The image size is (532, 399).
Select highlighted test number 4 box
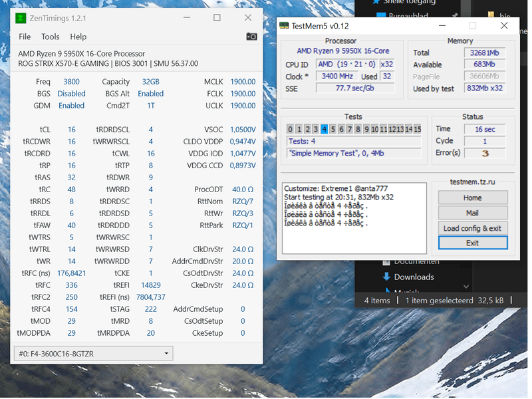[325, 129]
